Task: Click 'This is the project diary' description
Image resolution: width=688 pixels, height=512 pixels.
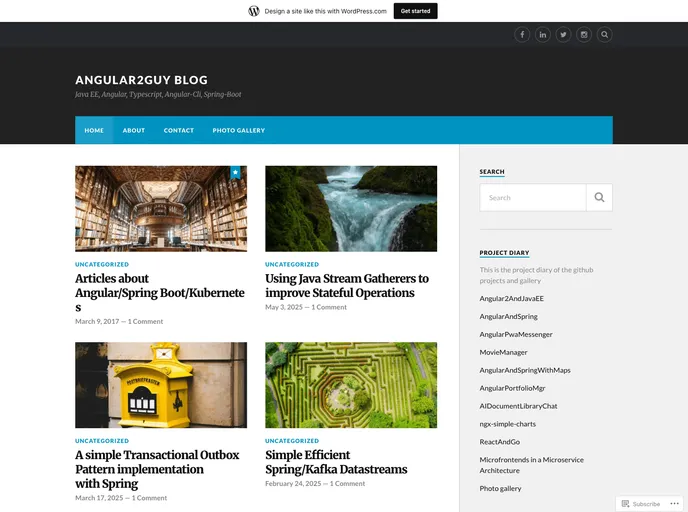Action: (536, 275)
